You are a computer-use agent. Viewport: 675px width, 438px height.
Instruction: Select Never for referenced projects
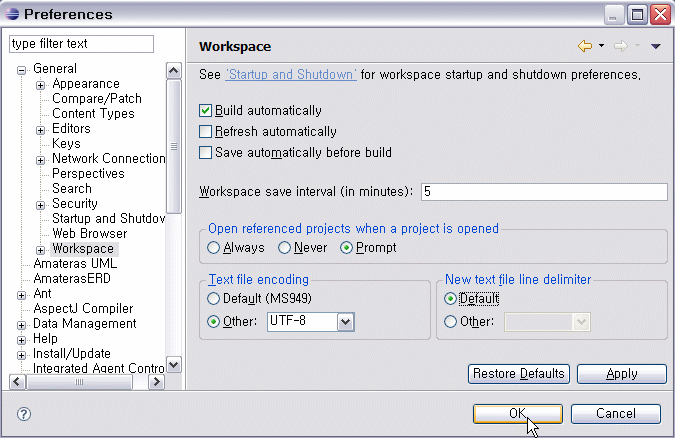click(285, 248)
